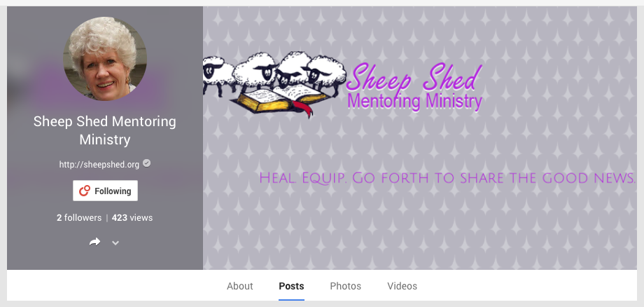Open the sheepshed.org website link
Viewport: 644px width, 307px height.
[x=99, y=165]
